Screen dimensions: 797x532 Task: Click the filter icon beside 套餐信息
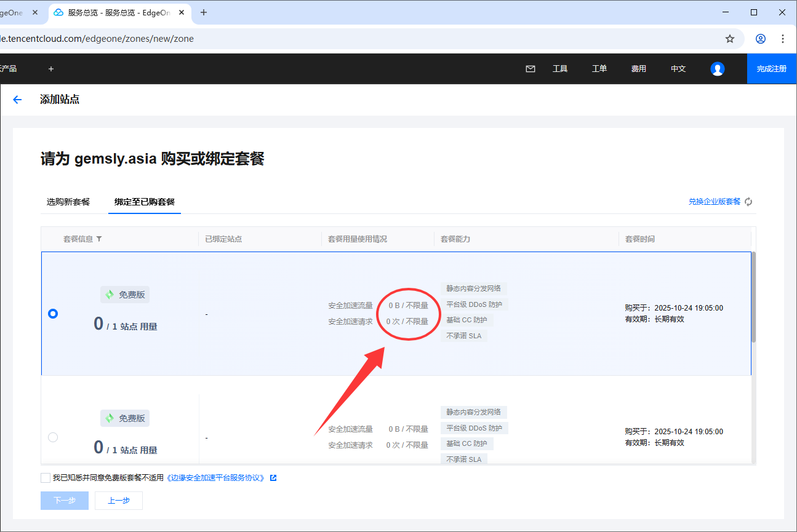tap(99, 239)
